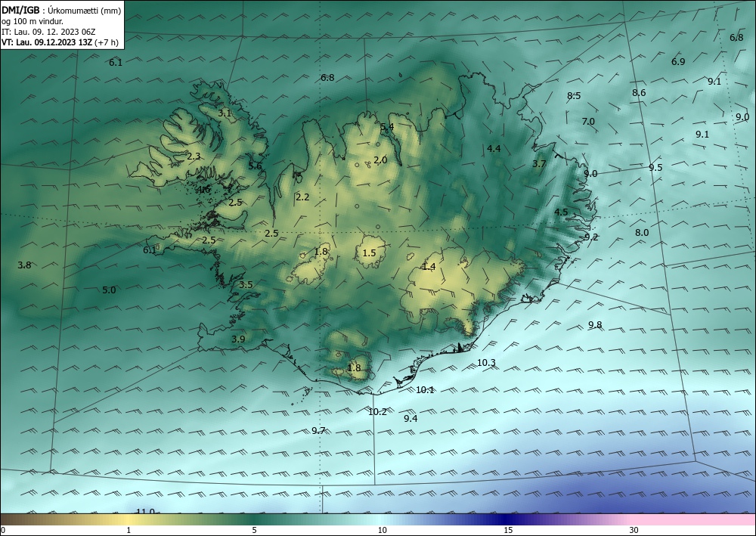
Task: Click the 4.4 value in northeast Iceland
Action: 494,148
